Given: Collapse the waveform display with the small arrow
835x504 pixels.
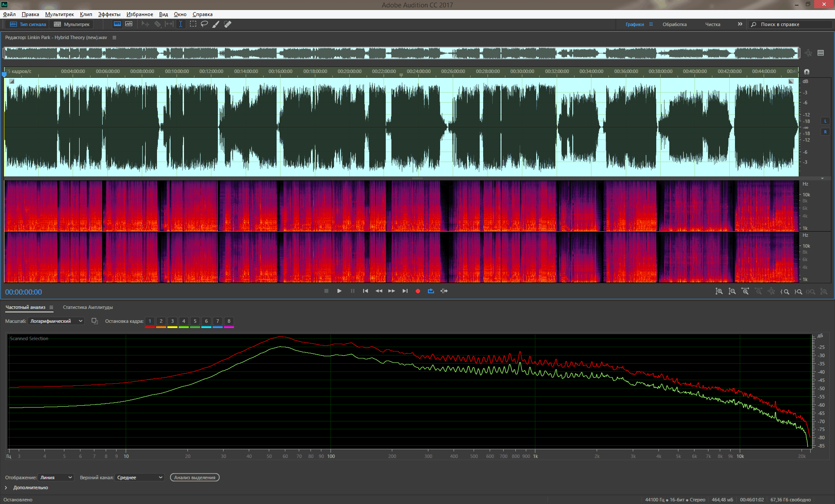Looking at the screenshot, I should pyautogui.click(x=822, y=179).
